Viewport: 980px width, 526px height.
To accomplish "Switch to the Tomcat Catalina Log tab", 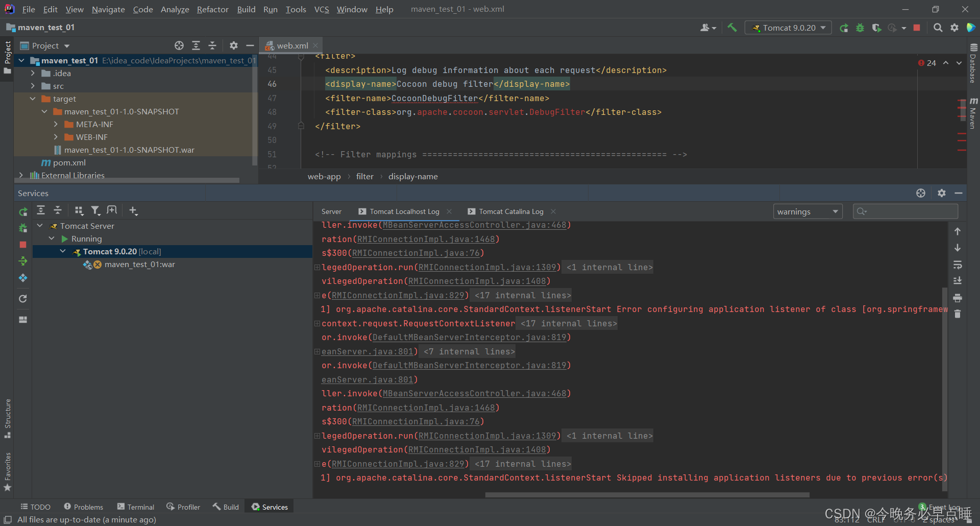I will click(511, 211).
